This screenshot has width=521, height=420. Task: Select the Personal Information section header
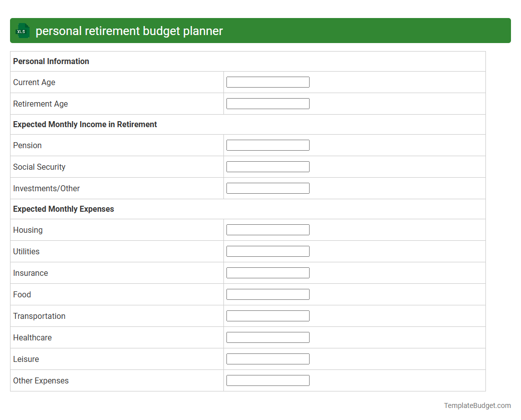[x=51, y=61]
